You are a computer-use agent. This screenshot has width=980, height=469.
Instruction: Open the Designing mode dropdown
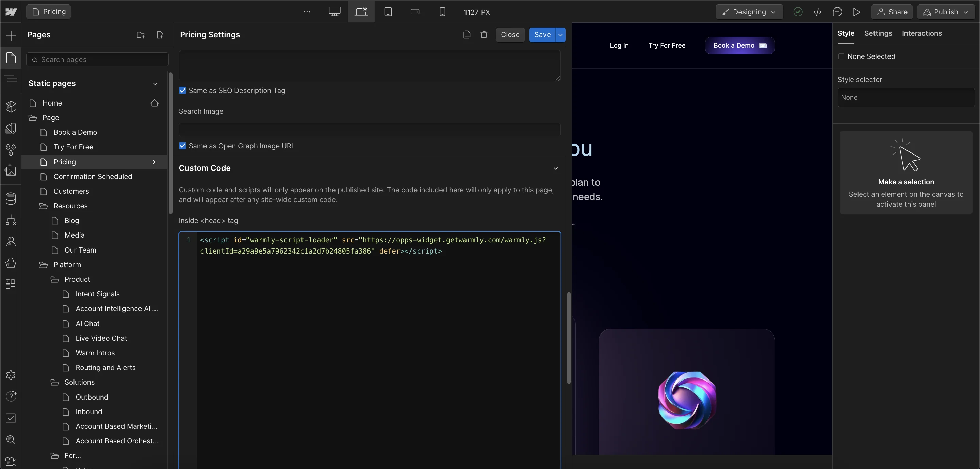click(749, 12)
